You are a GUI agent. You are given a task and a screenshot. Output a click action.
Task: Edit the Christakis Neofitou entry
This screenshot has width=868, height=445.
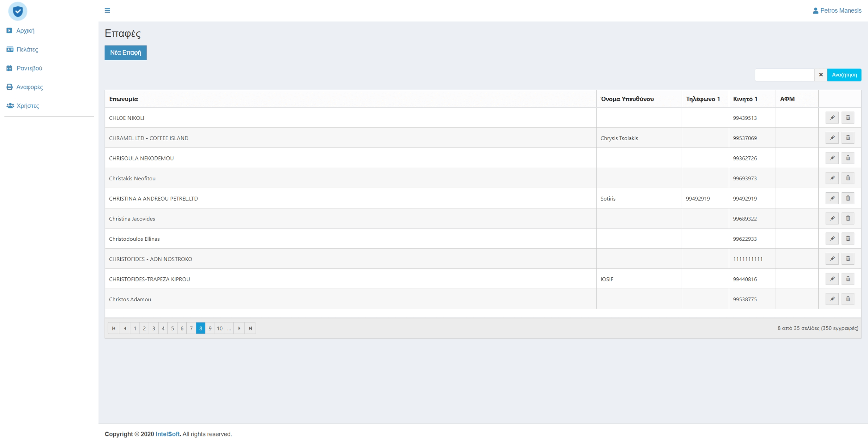832,178
